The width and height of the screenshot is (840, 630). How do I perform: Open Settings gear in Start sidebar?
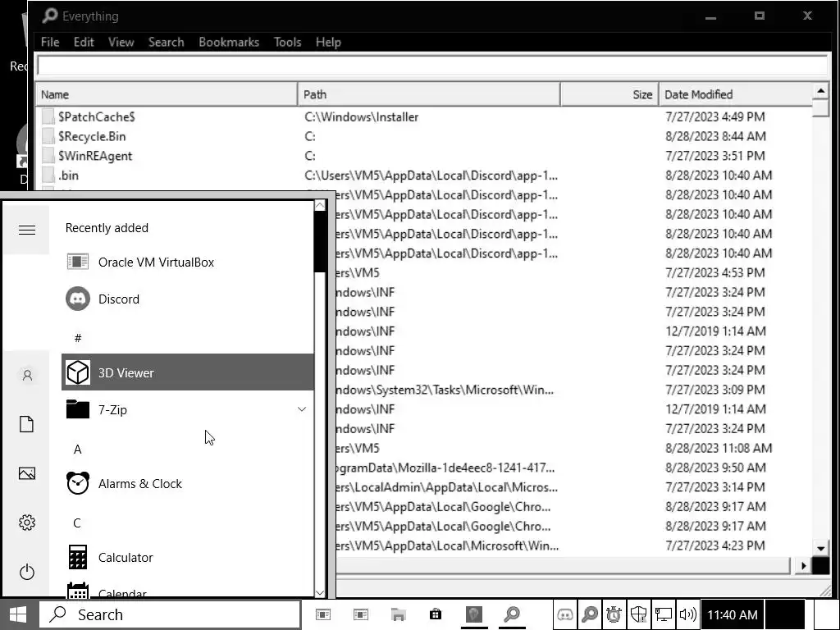click(x=27, y=523)
